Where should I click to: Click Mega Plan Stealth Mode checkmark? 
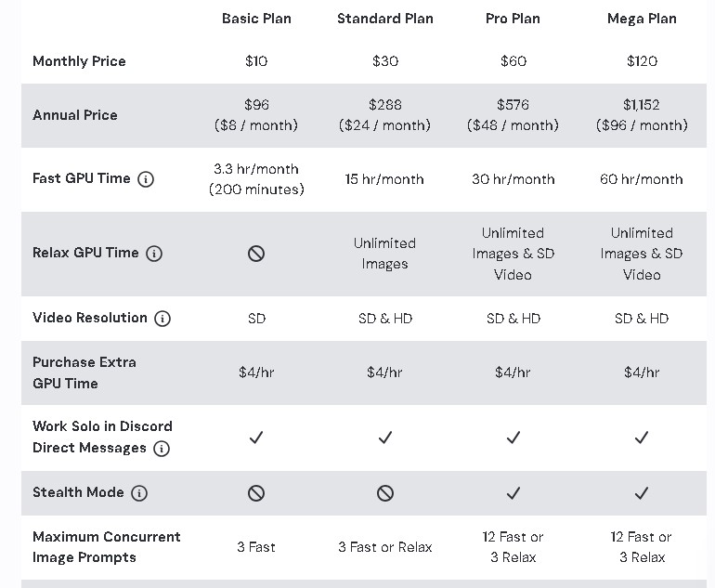[642, 493]
